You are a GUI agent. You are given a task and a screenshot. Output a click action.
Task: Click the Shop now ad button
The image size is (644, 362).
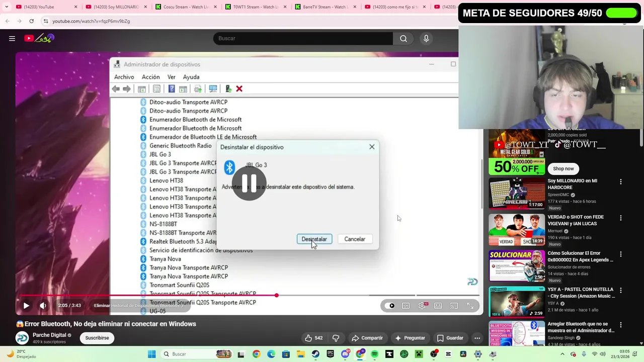point(563,168)
